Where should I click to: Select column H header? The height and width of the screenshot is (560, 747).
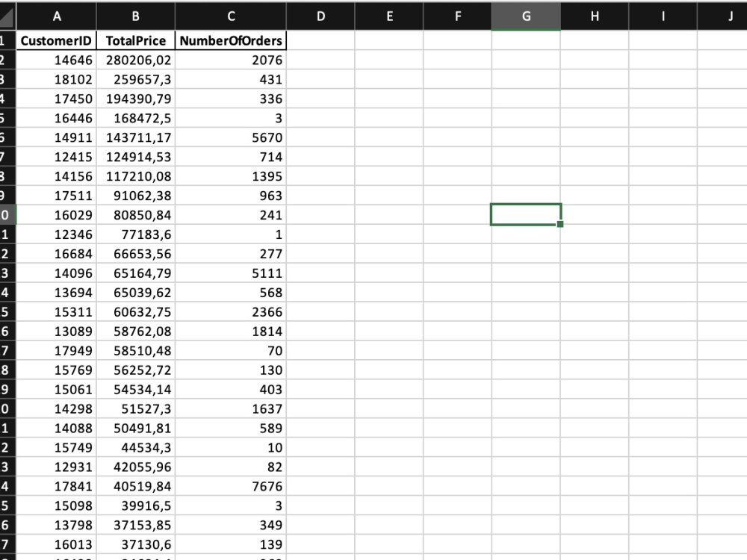(x=595, y=16)
